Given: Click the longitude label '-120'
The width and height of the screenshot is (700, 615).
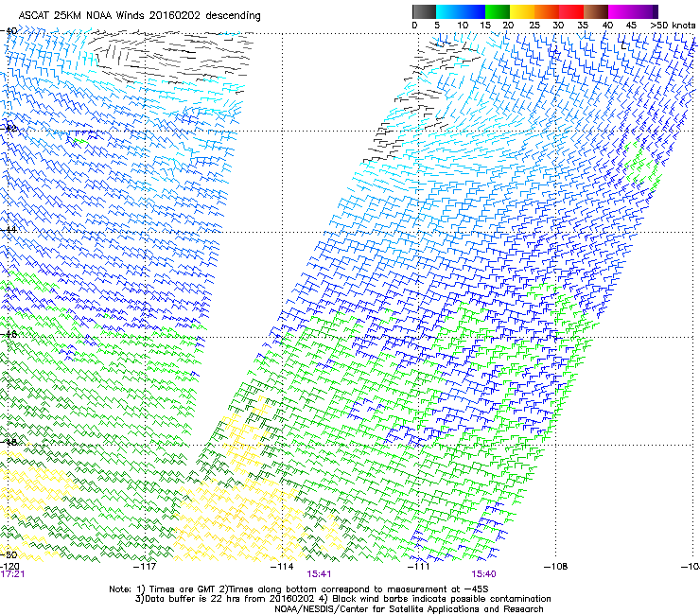Looking at the screenshot, I should click(x=9, y=567).
